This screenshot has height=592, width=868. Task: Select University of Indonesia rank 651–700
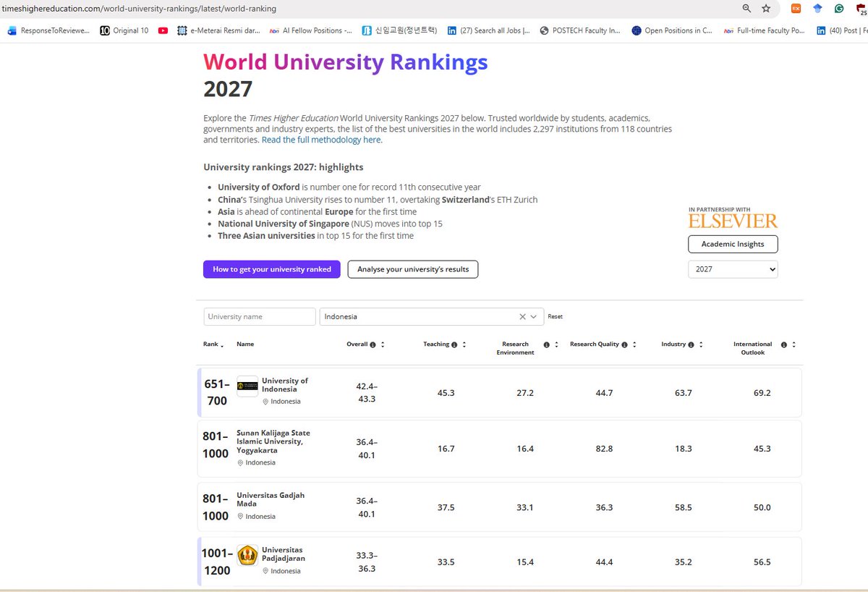coord(217,392)
